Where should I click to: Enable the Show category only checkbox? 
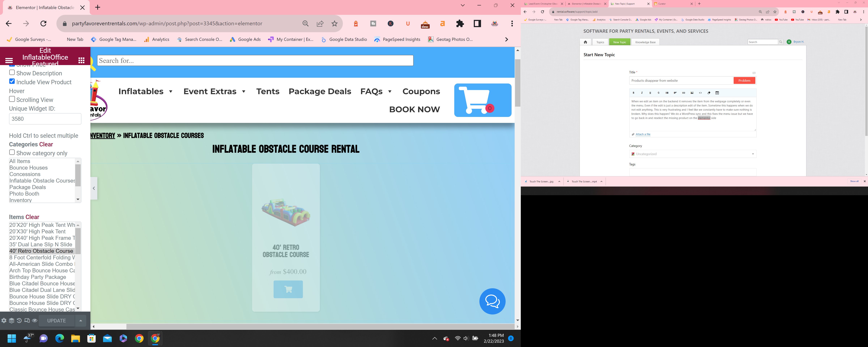[12, 152]
